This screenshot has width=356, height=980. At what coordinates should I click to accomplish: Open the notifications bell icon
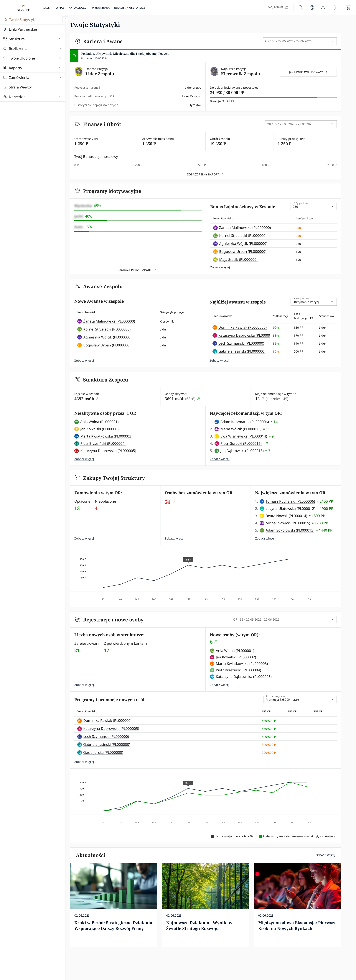coord(334,7)
